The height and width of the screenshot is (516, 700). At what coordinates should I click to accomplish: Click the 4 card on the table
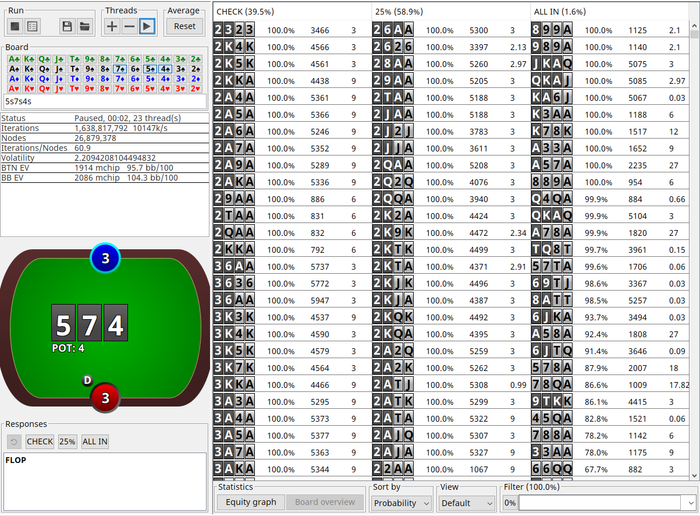click(x=116, y=324)
